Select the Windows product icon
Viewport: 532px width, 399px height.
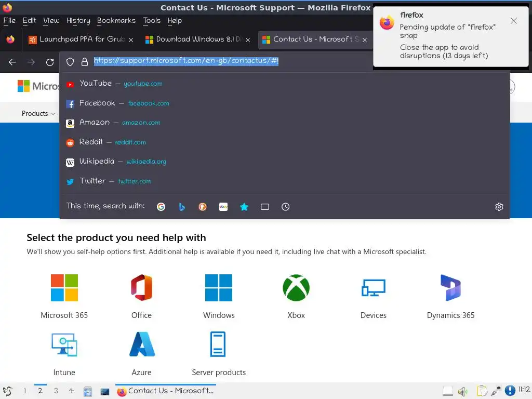click(219, 288)
